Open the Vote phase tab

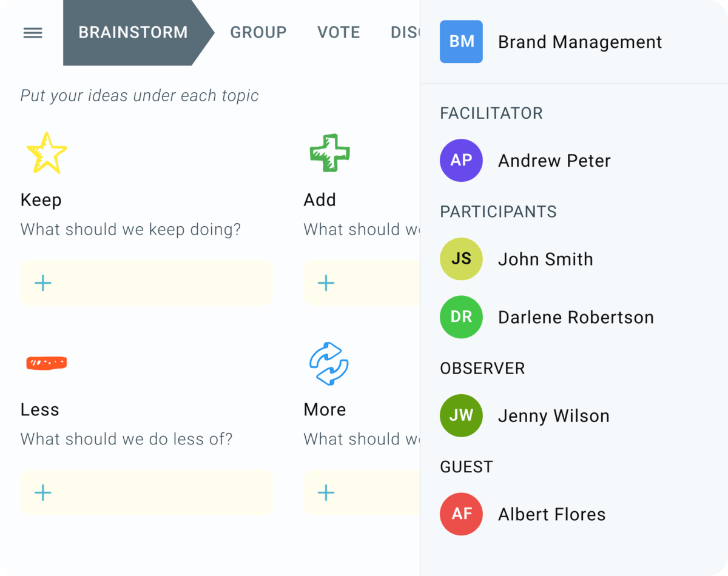coord(339,33)
